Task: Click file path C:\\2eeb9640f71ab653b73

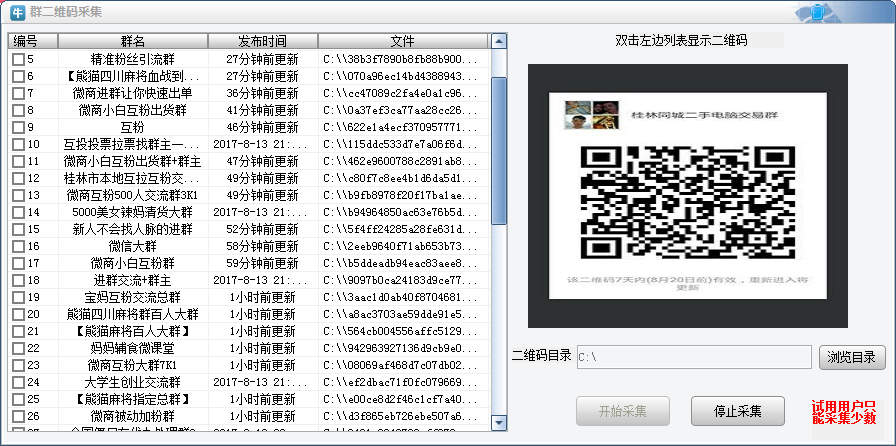Action: 400,246
